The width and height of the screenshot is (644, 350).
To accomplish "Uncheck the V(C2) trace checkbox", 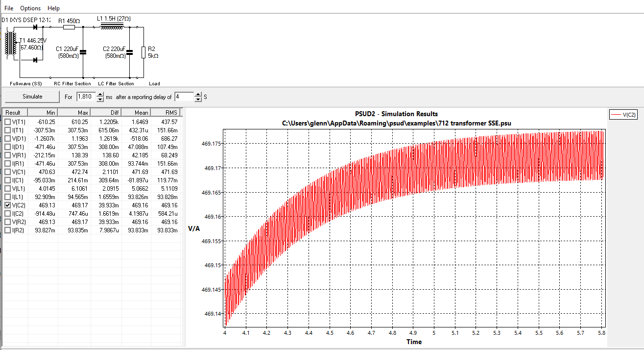I will (7, 205).
